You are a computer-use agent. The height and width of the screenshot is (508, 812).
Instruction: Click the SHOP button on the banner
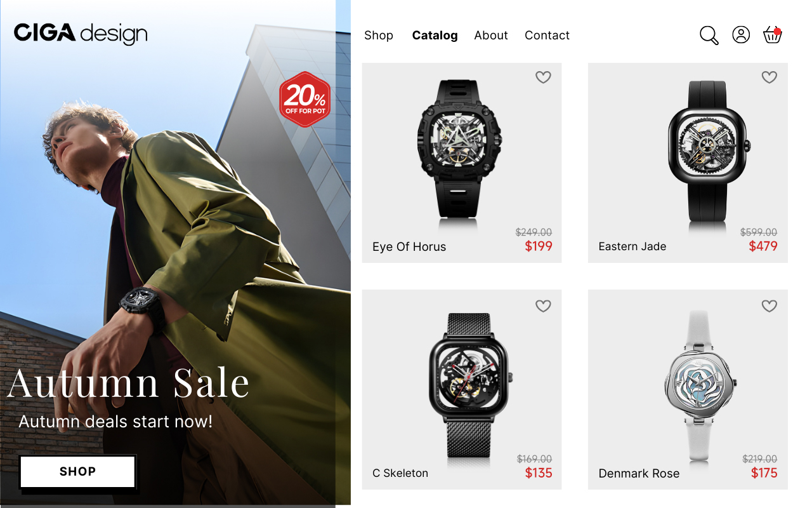pos(77,472)
